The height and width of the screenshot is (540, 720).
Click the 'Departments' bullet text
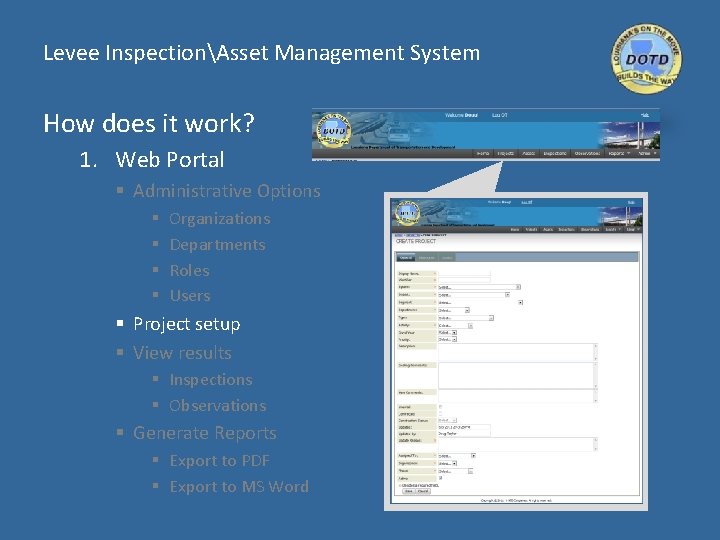coord(218,245)
